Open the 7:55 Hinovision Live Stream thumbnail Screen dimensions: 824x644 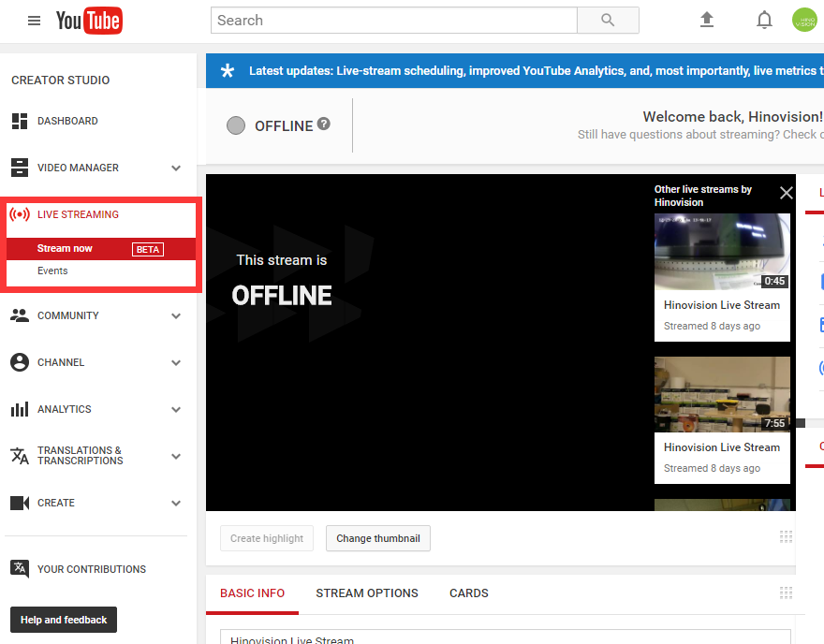722,394
